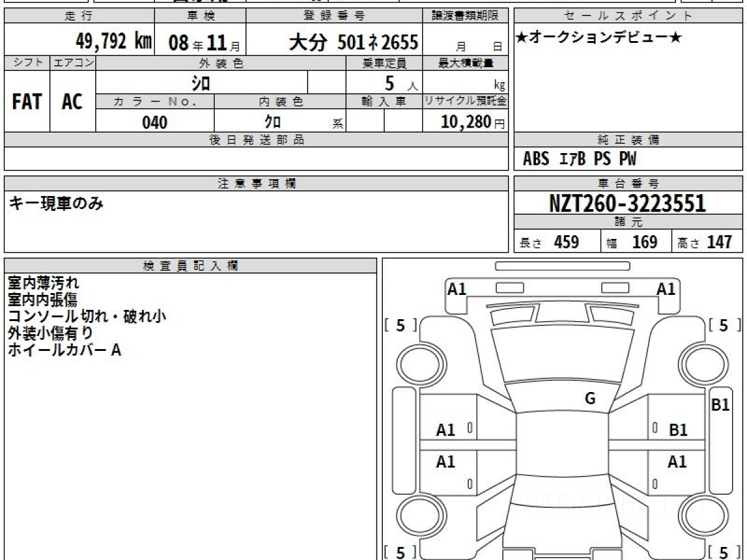Select the 諸元 header

(628, 222)
